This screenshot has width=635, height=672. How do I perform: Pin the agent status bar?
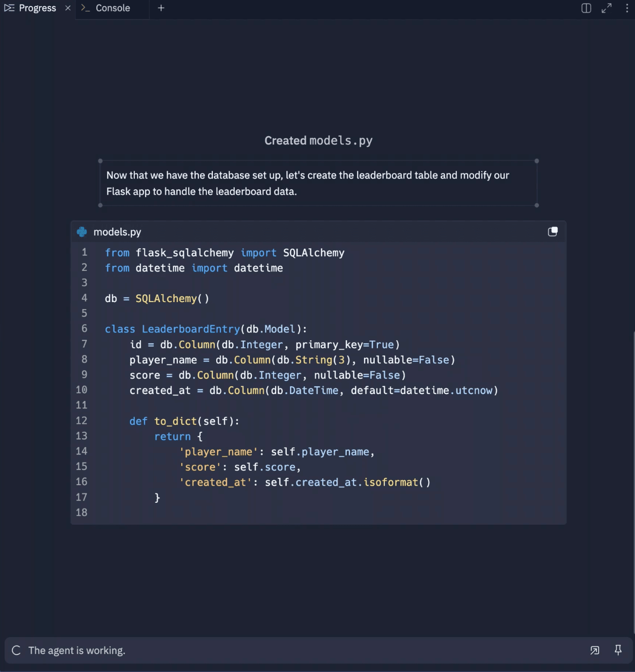click(618, 650)
